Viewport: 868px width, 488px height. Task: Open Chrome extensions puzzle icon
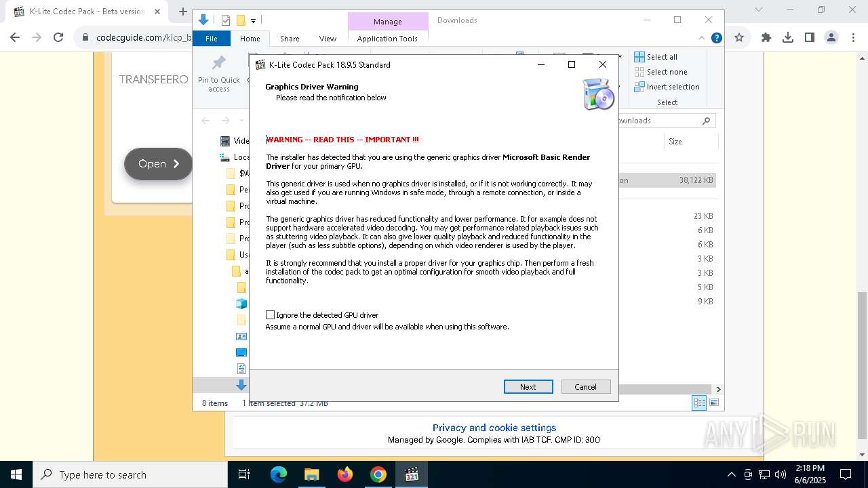(x=766, y=38)
